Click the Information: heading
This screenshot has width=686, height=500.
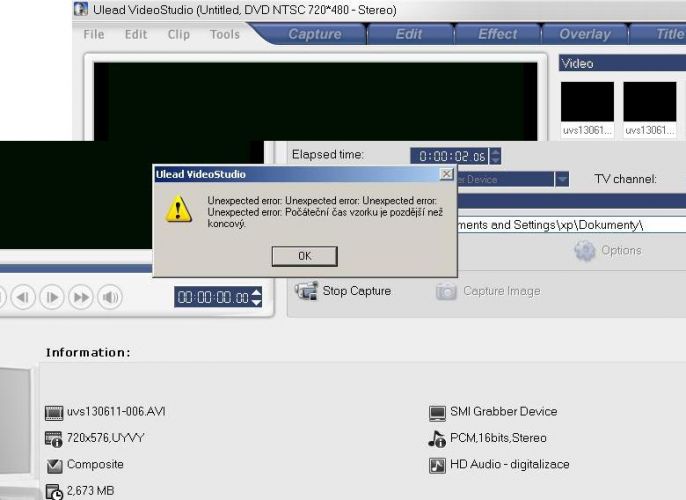[88, 353]
